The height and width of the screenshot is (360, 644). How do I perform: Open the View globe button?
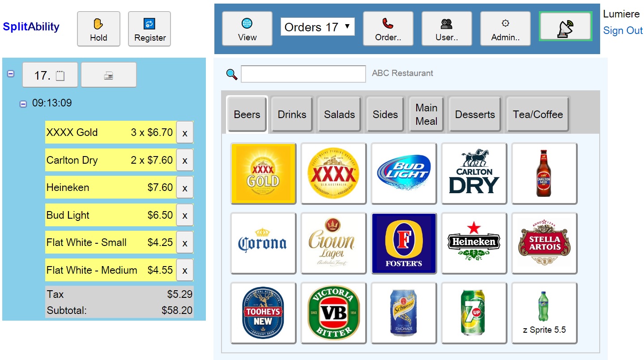247,29
